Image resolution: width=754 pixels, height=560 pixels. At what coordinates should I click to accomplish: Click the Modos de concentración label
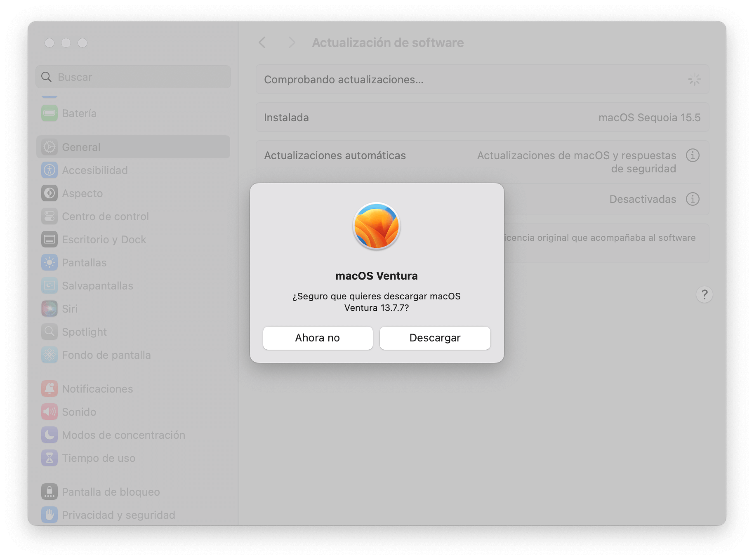coord(123,435)
